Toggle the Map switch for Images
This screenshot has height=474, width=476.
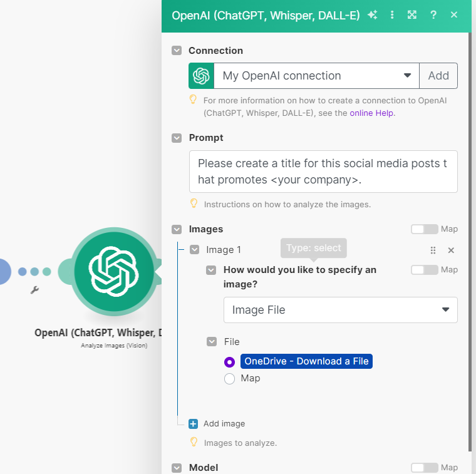(425, 229)
